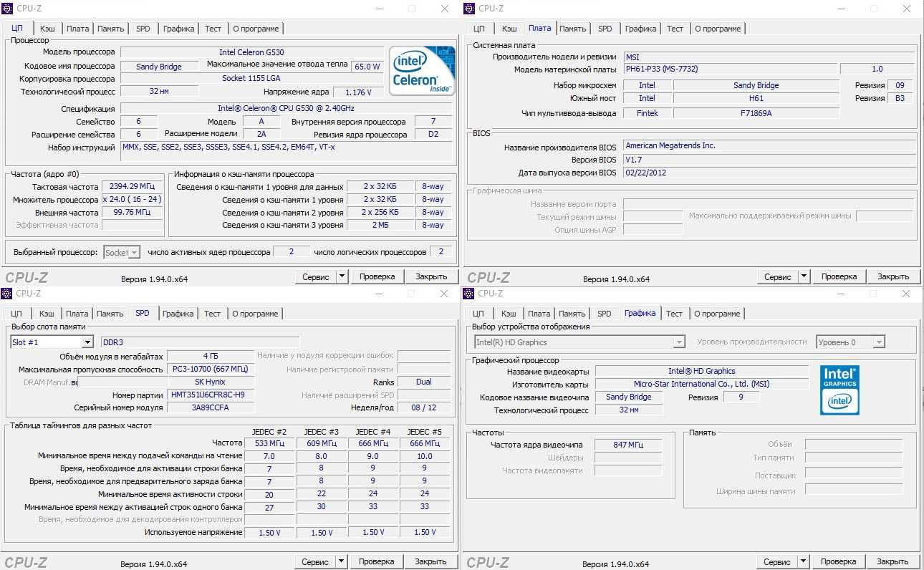
Task: Click the PC3-10700 (667 МГц) bandwidth value
Action: (x=211, y=369)
